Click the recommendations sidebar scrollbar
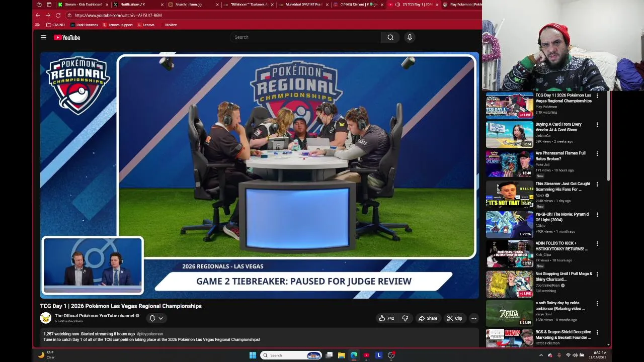This screenshot has width=644, height=362. point(608,137)
